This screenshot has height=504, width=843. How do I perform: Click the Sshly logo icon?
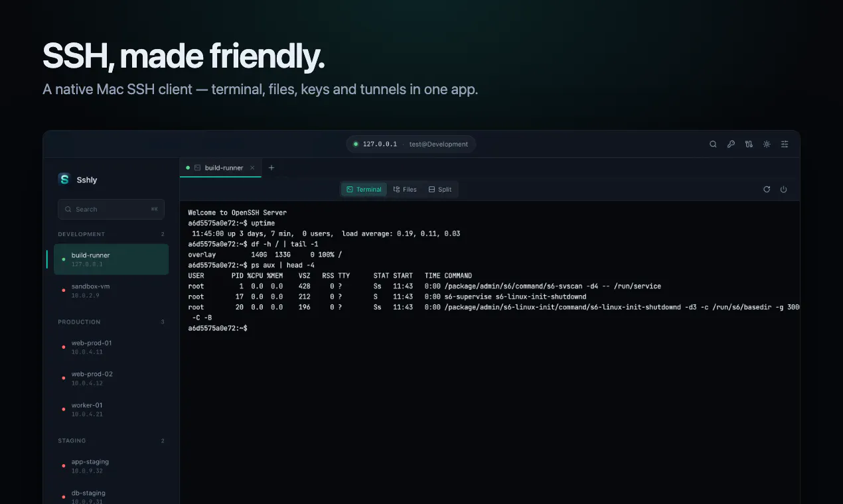(x=64, y=179)
